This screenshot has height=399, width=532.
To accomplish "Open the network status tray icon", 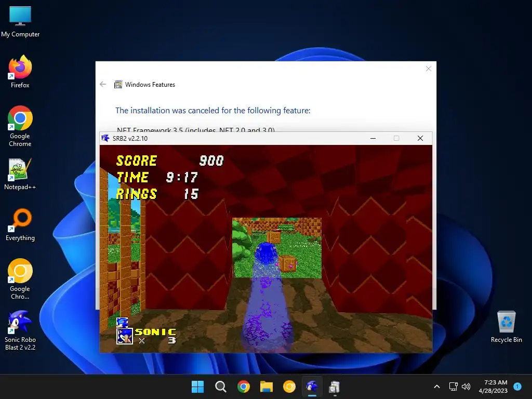I will click(453, 387).
